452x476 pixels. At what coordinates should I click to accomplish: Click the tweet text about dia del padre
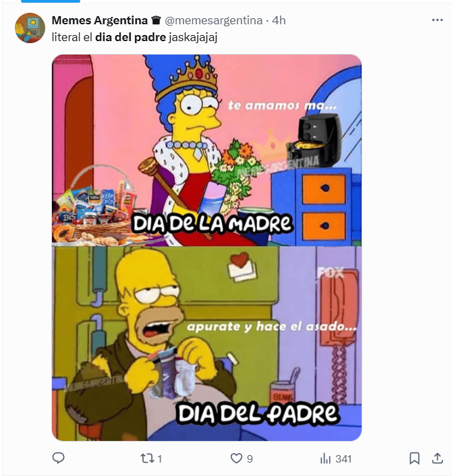pos(134,37)
